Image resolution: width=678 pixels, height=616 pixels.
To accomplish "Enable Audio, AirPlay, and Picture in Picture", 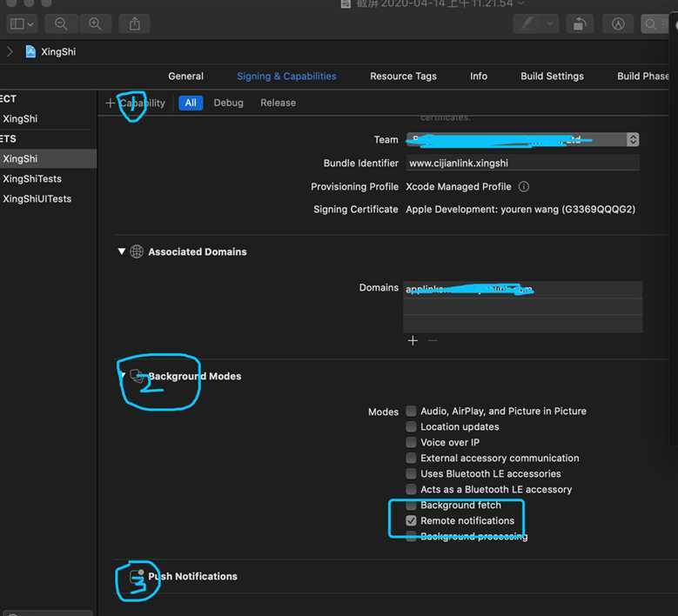I will [x=411, y=411].
